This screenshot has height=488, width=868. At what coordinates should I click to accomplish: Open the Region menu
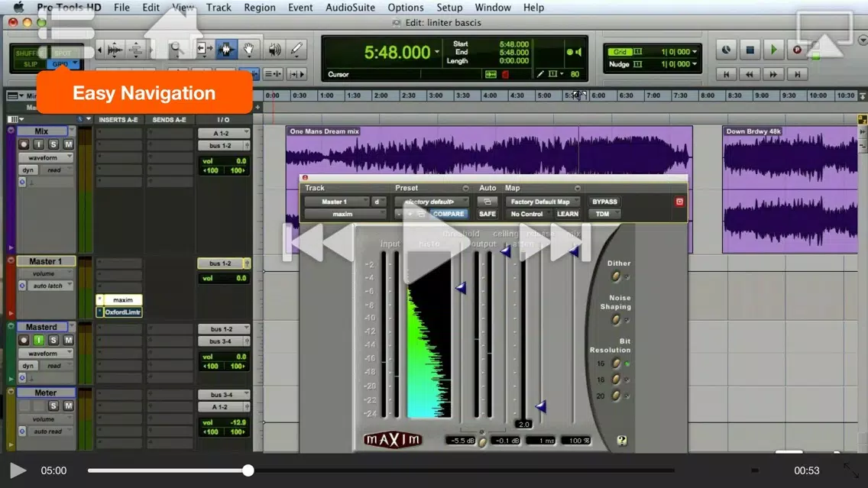[260, 7]
